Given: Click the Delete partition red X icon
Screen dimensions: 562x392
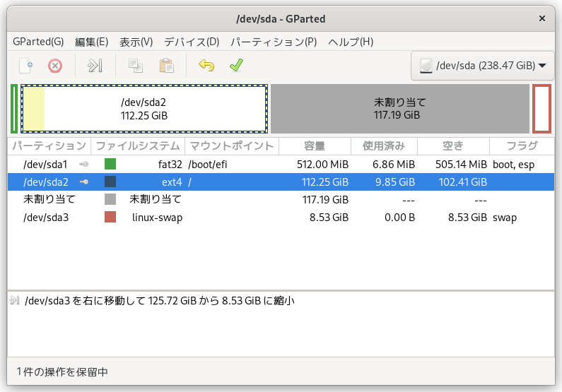Looking at the screenshot, I should [x=55, y=66].
